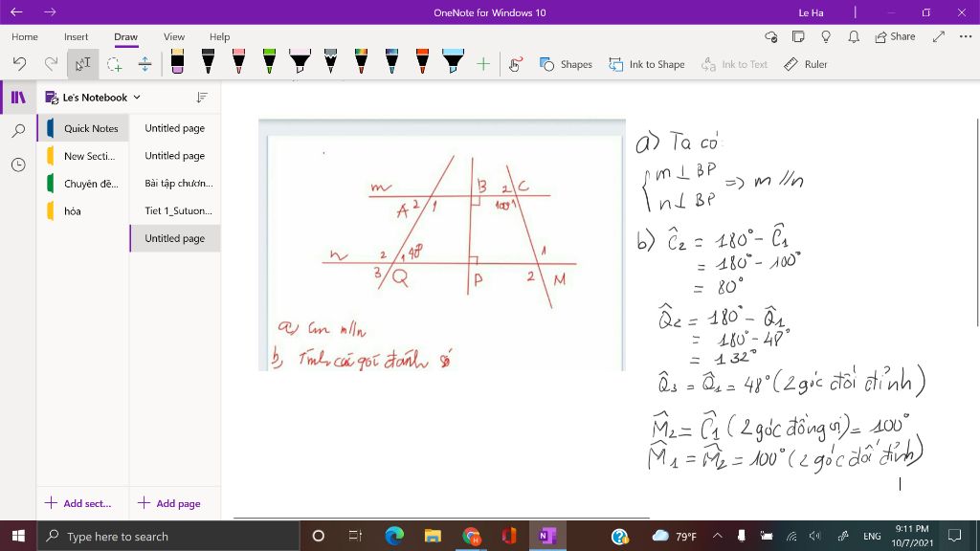This screenshot has width=980, height=551.
Task: Open the Chuyên đề section
Action: (83, 183)
